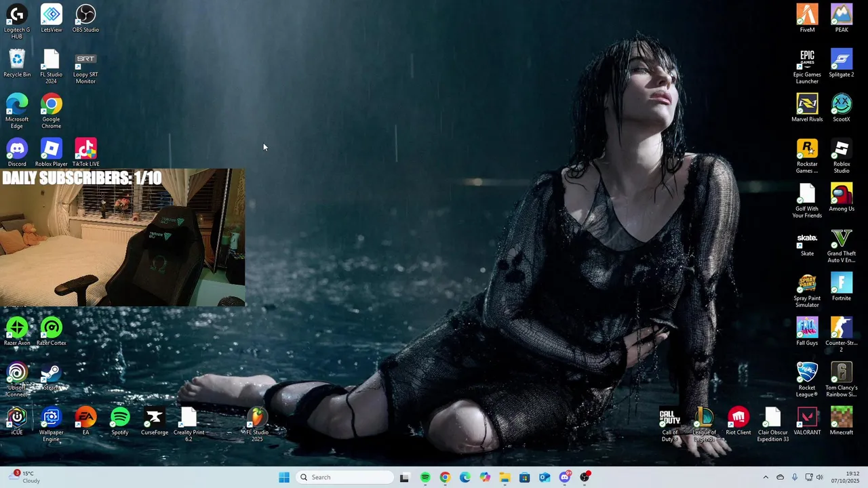Select the Riot Client desktop icon
Screen dimensions: 868x488
[x=738, y=422]
